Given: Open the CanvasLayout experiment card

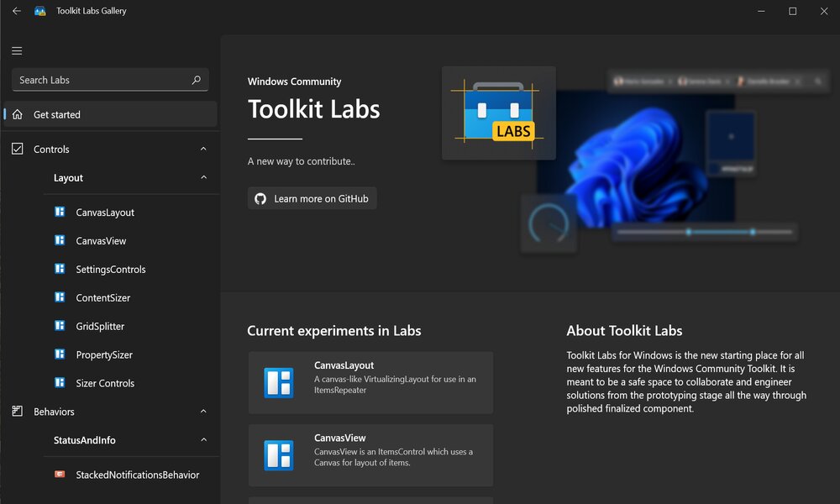Looking at the screenshot, I should (x=370, y=382).
